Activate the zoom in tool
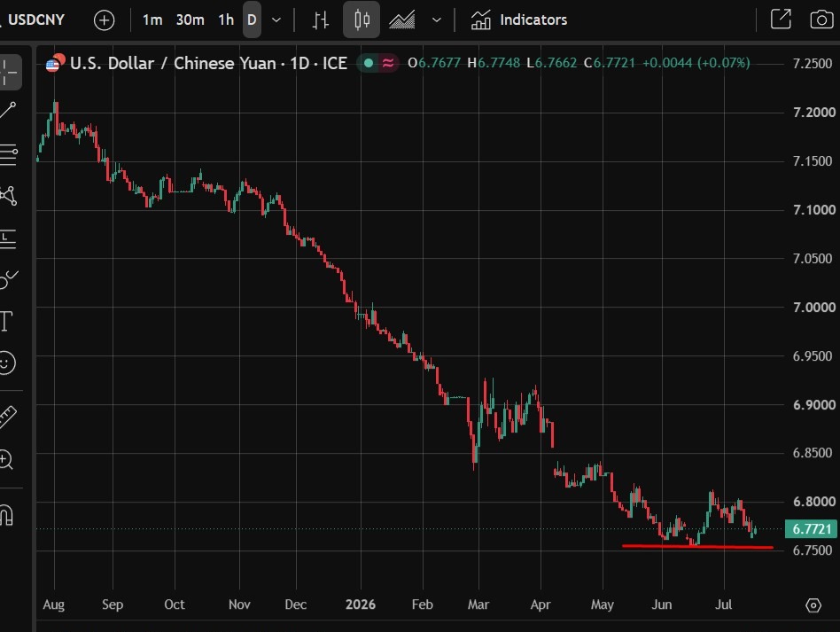840x632 pixels. pos(6,460)
